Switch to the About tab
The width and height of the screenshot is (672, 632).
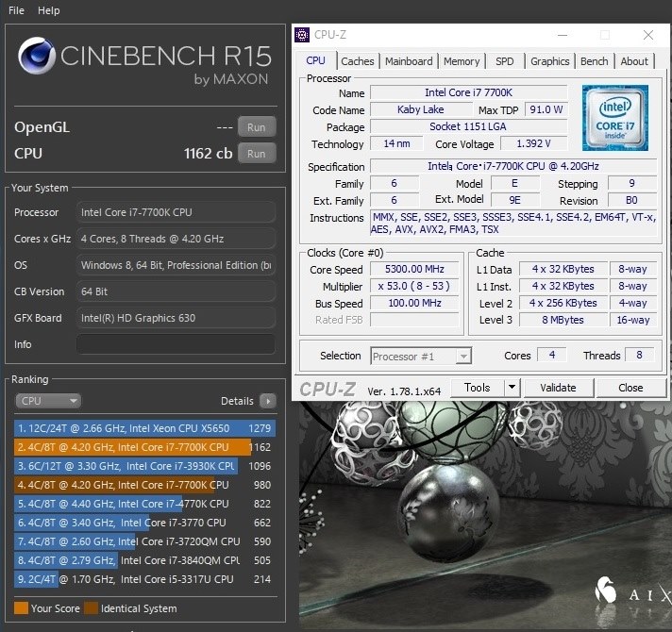634,61
